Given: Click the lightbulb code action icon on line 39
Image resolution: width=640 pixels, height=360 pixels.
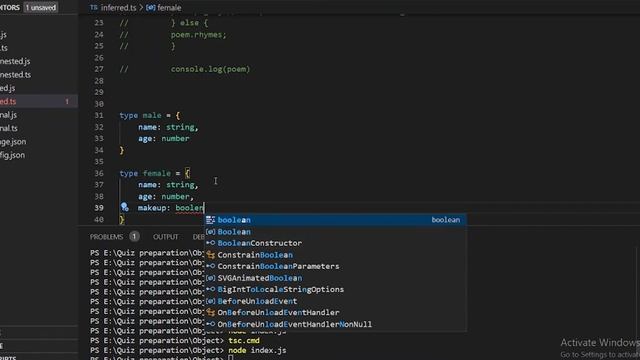Looking at the screenshot, I should [124, 207].
